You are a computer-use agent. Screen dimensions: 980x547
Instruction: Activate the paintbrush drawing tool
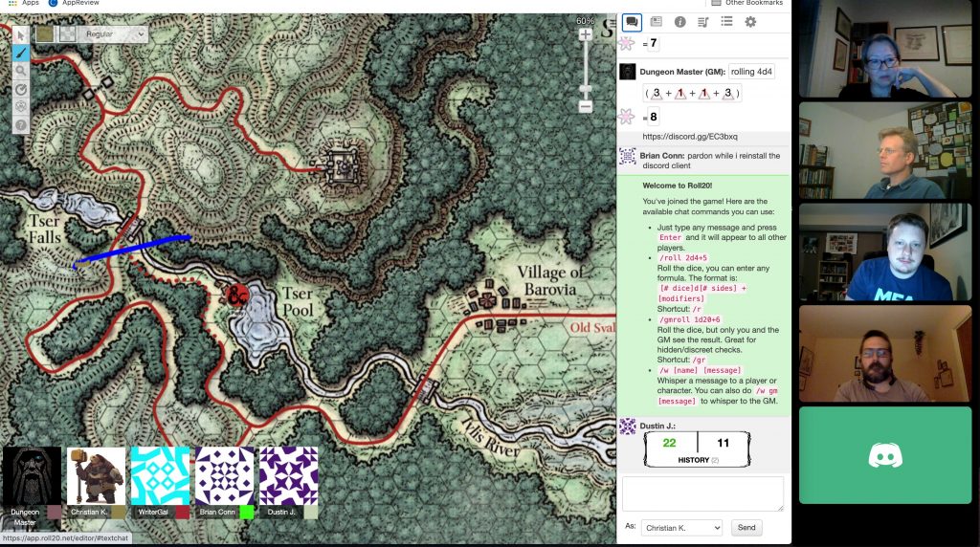21,53
